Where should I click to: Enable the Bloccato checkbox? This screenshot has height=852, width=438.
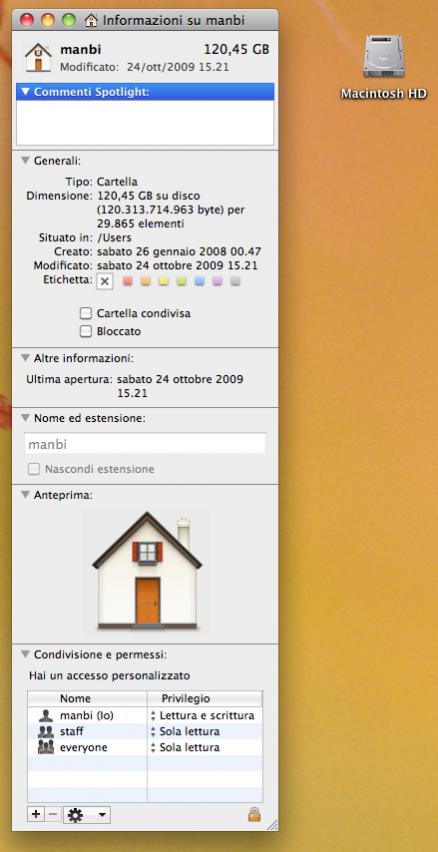pos(86,331)
